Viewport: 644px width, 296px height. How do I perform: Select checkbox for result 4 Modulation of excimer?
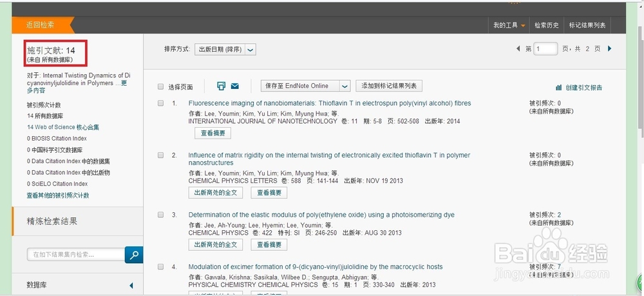pos(160,267)
